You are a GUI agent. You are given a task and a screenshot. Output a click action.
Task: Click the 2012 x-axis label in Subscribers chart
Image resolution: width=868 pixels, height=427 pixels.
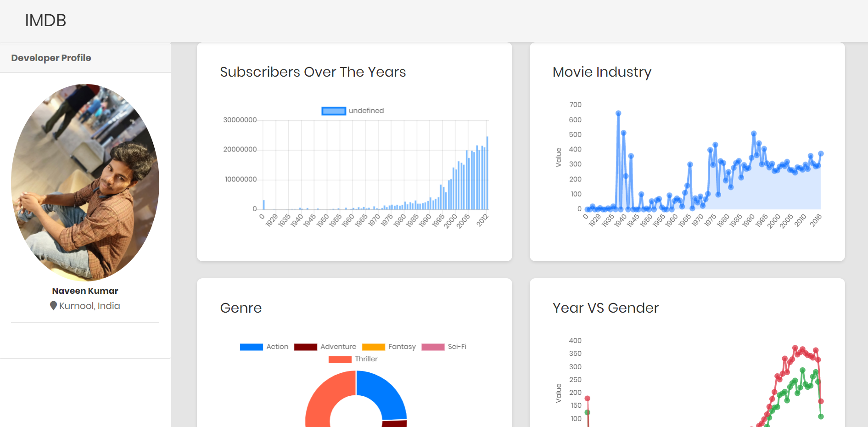click(x=482, y=220)
